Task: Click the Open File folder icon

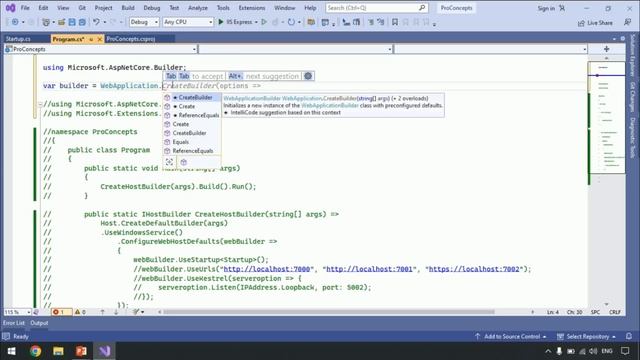Action: tap(62, 22)
